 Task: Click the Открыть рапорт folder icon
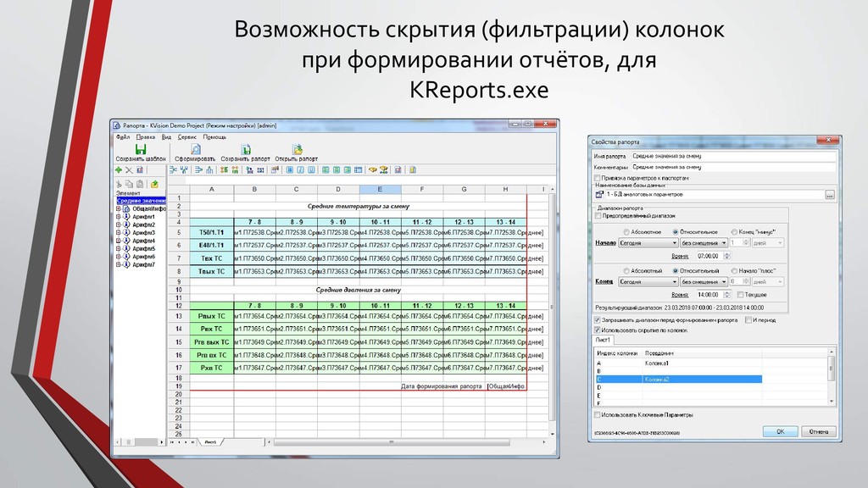point(298,149)
